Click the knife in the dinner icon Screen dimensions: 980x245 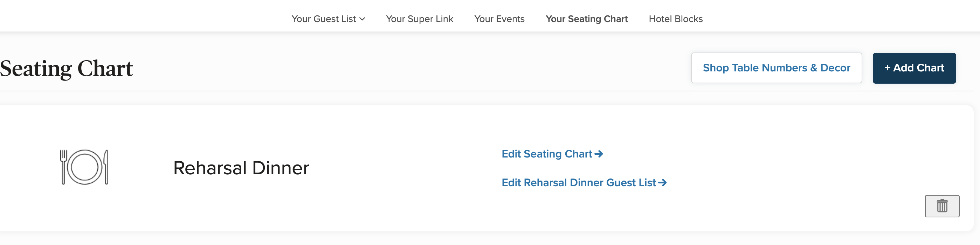[106, 167]
